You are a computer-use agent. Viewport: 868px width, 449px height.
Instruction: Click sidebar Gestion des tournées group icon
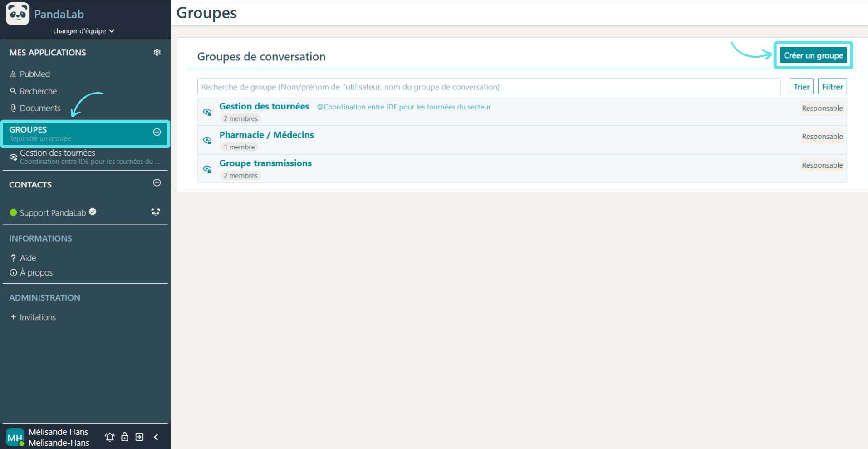click(14, 158)
